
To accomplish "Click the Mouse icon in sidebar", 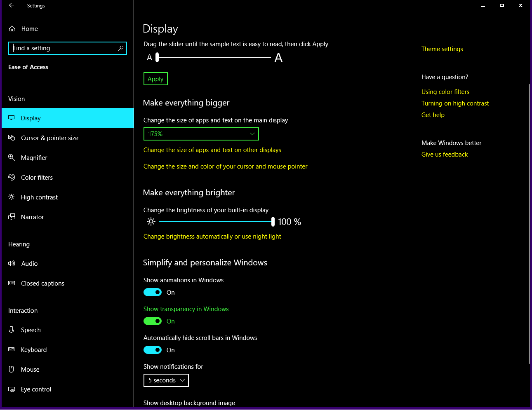I will (12, 369).
